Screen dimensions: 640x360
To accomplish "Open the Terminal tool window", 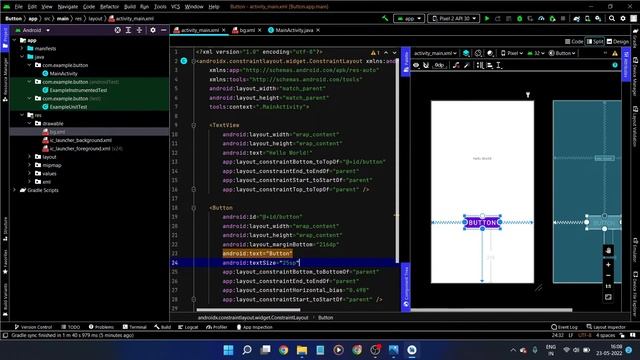I will coord(135,327).
